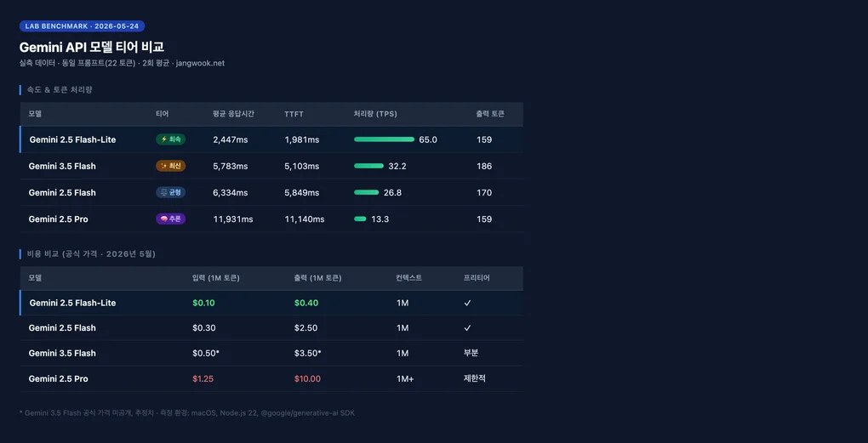The image size is (868, 443).
Task: Click the free tier checkmark for Flash-Lite
Action: [x=467, y=303]
